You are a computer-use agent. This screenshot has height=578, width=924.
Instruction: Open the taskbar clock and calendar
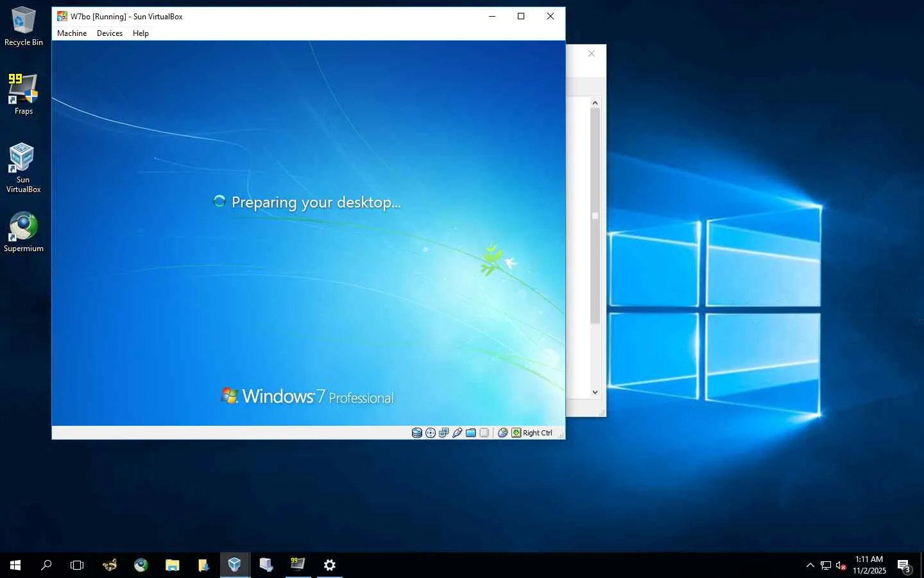point(869,565)
